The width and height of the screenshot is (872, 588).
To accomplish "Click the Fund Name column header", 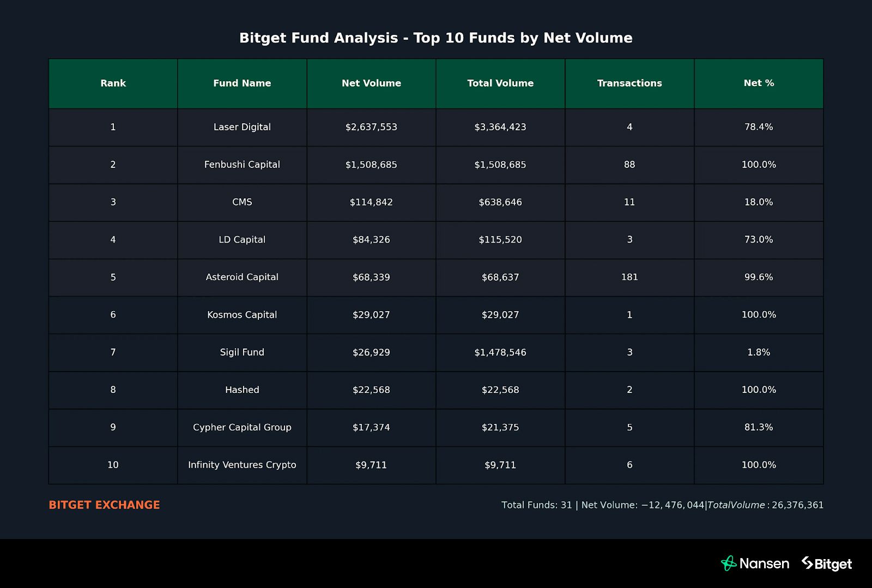I will click(x=242, y=83).
